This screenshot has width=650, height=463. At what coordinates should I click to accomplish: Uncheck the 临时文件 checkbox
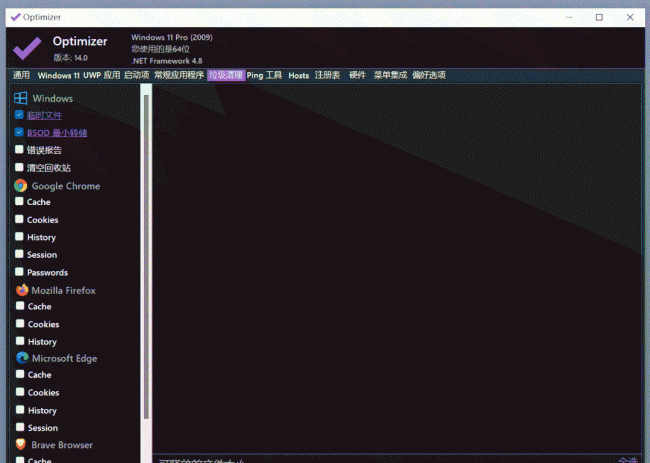(19, 115)
